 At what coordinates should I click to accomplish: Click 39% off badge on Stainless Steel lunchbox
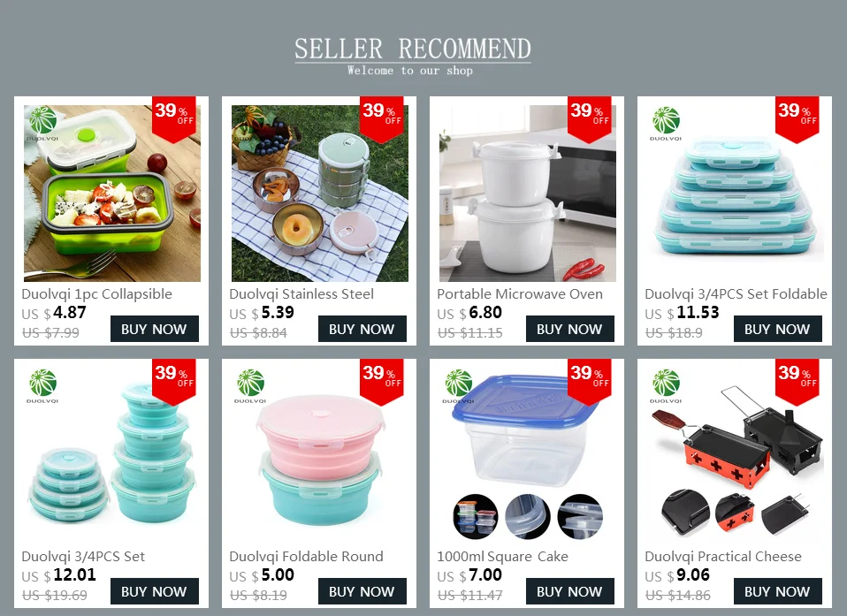tap(382, 119)
